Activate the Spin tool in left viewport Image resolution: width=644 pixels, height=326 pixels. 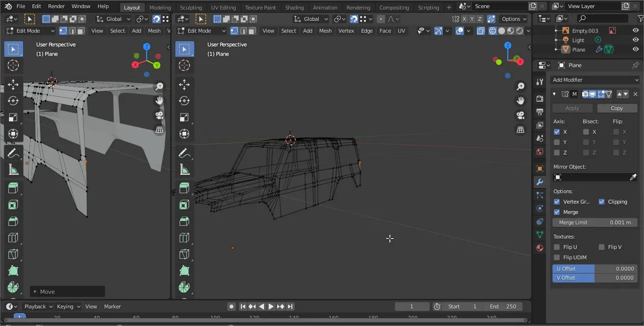click(x=13, y=287)
